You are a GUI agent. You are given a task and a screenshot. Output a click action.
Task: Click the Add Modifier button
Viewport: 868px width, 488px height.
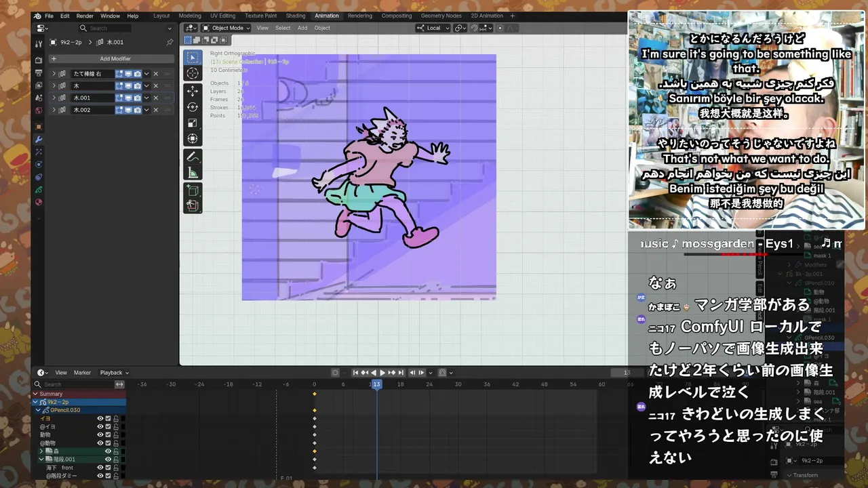click(111, 59)
